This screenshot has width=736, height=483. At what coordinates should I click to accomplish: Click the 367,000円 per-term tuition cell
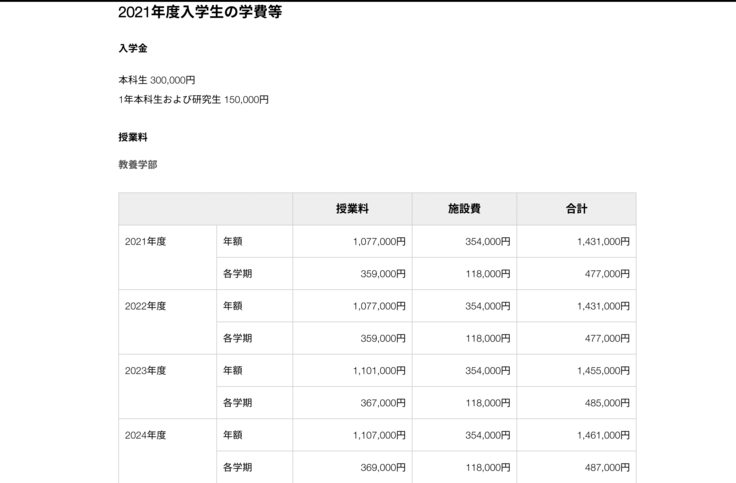[x=383, y=403]
